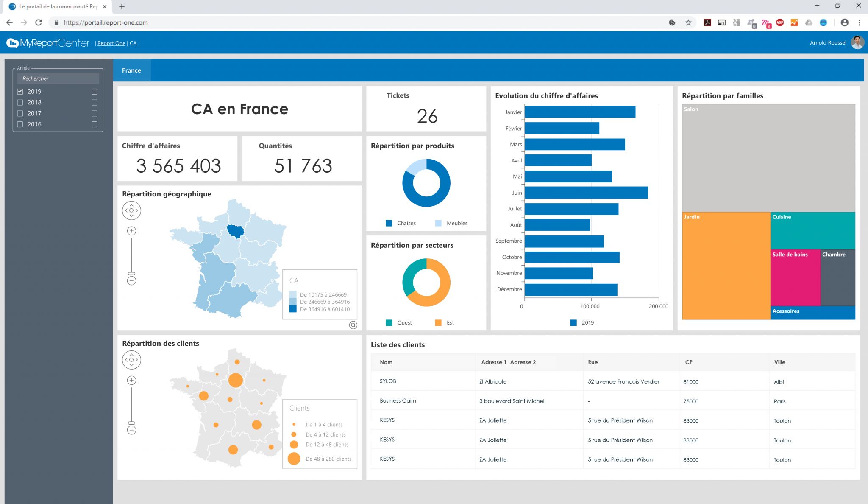This screenshot has height=504, width=868.
Task: Click the geographic map zoom slider handle
Action: [x=131, y=274]
